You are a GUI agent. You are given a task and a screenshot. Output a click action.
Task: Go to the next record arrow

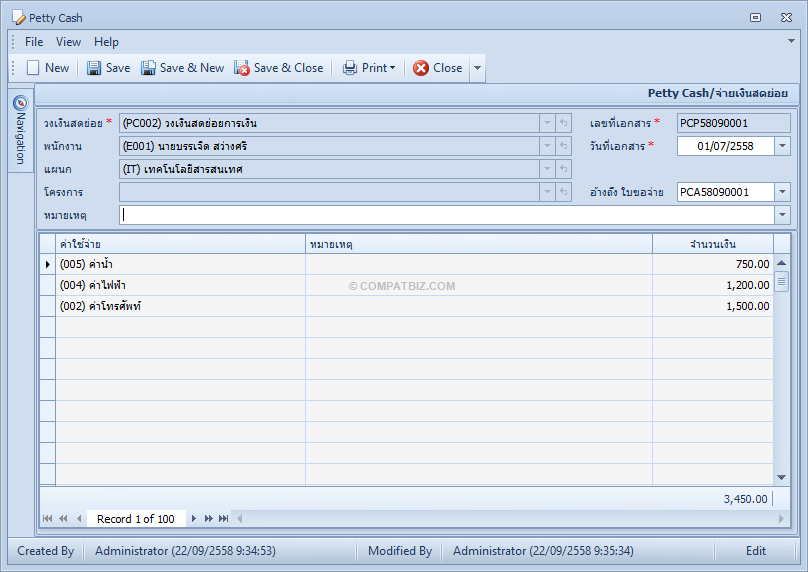194,518
